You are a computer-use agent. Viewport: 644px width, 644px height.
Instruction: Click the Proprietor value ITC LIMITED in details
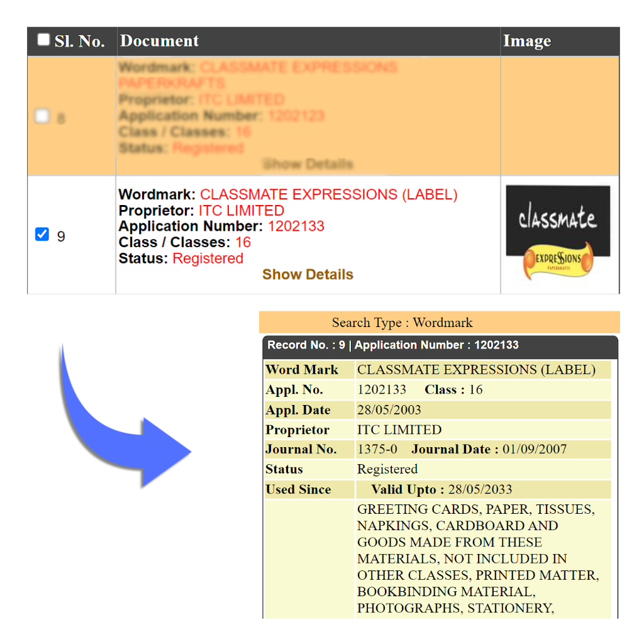[x=399, y=430]
